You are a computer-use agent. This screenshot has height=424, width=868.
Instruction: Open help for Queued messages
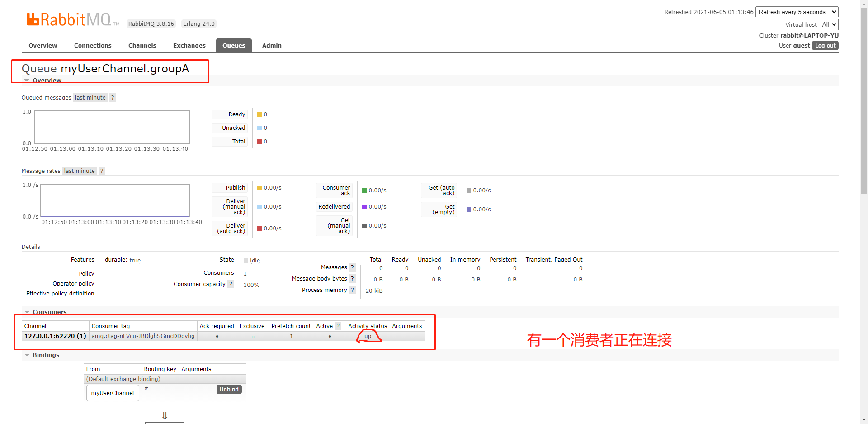click(x=113, y=97)
